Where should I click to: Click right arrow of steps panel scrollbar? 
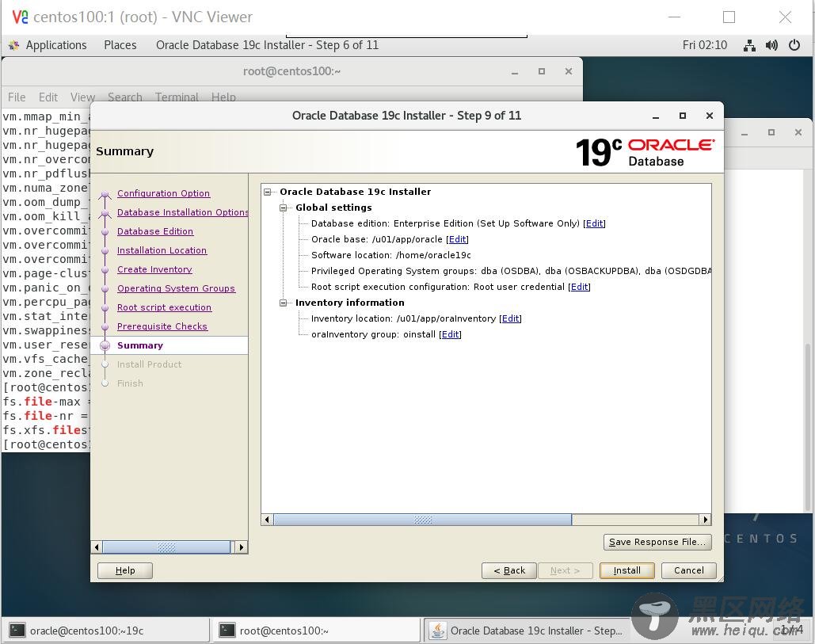tap(241, 547)
